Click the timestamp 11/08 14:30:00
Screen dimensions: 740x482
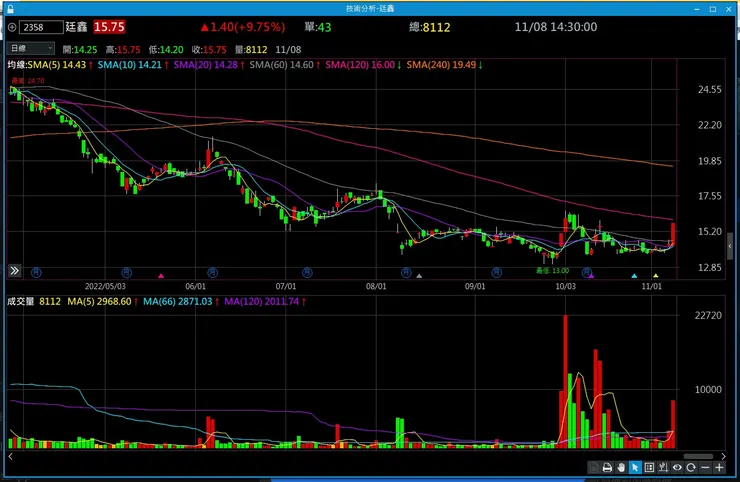click(555, 27)
